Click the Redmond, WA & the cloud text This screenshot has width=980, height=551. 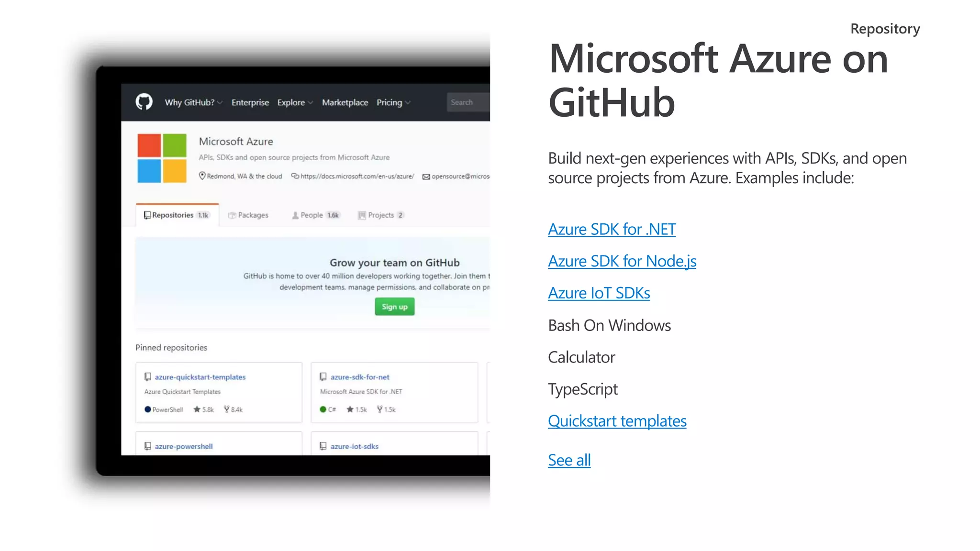point(245,176)
